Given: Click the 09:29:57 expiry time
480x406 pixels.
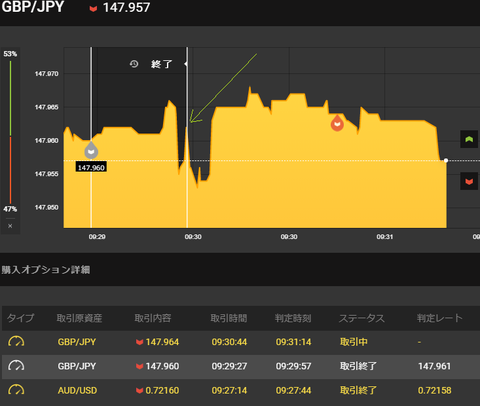Looking at the screenshot, I should click(x=293, y=366).
